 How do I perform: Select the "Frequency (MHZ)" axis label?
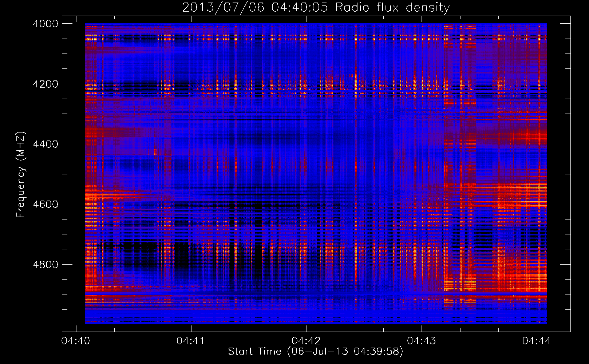21,175
